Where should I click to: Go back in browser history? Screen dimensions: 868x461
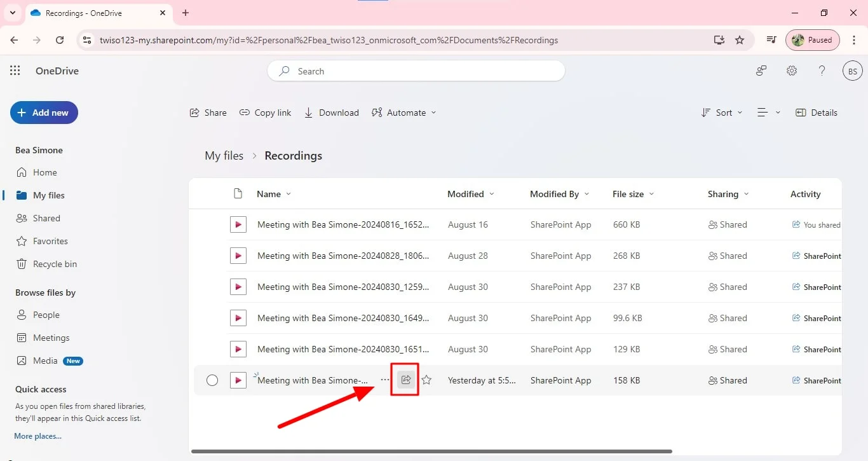pyautogui.click(x=14, y=40)
